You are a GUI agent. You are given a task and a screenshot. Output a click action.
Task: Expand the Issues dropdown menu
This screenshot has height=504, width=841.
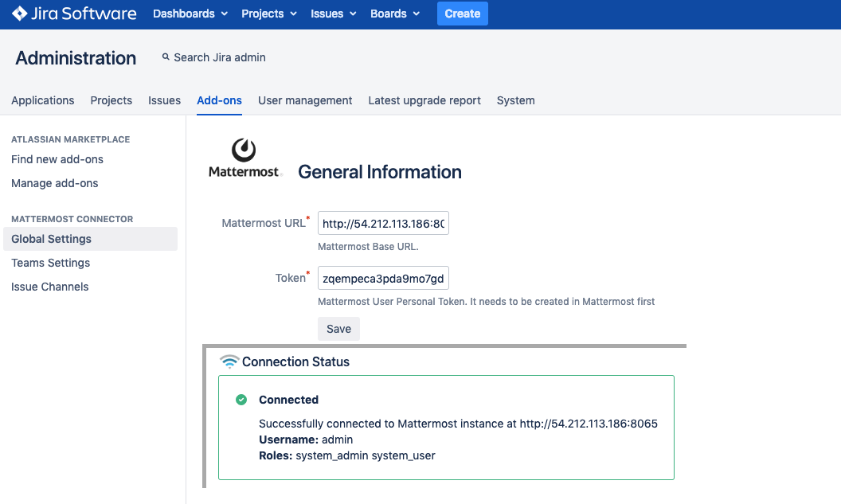(x=333, y=14)
